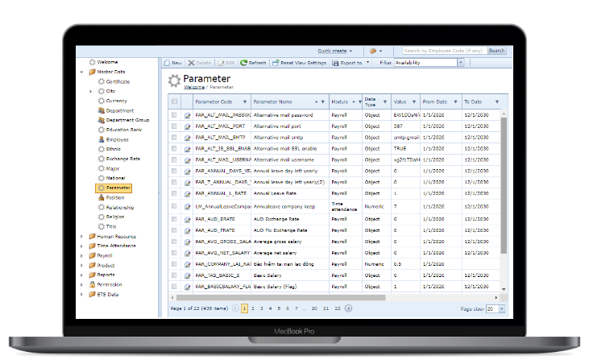The image size is (589, 364).
Task: Click the Refresh toolbar icon
Action: (x=243, y=63)
